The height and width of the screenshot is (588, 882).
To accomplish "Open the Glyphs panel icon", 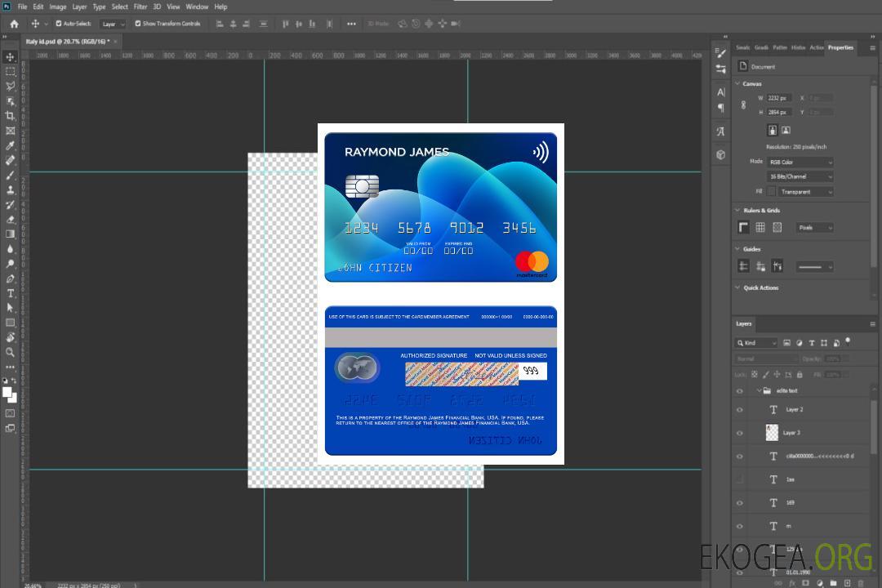I will [x=720, y=131].
